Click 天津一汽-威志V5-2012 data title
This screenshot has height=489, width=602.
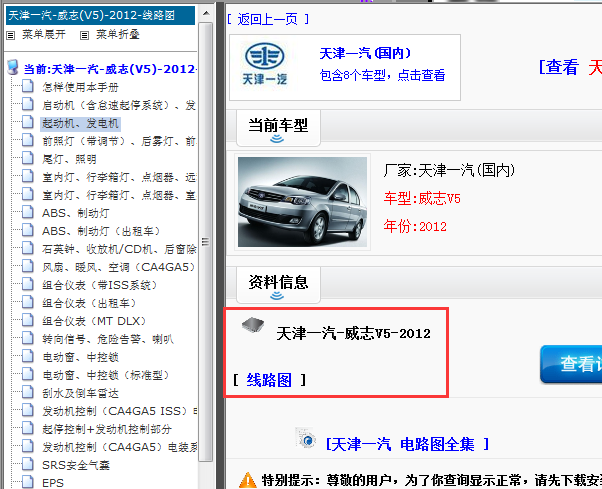pyautogui.click(x=353, y=333)
